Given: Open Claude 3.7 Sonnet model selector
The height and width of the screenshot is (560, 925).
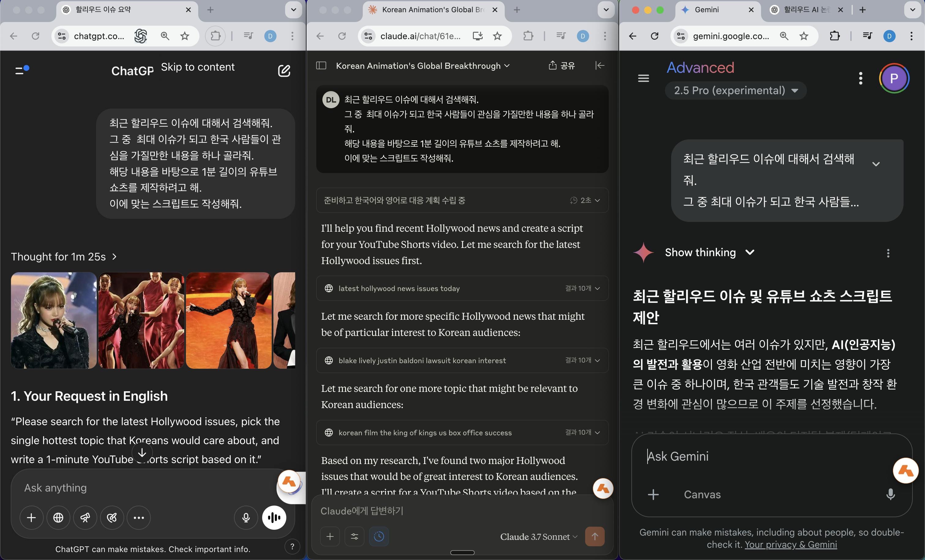Looking at the screenshot, I should coord(539,537).
